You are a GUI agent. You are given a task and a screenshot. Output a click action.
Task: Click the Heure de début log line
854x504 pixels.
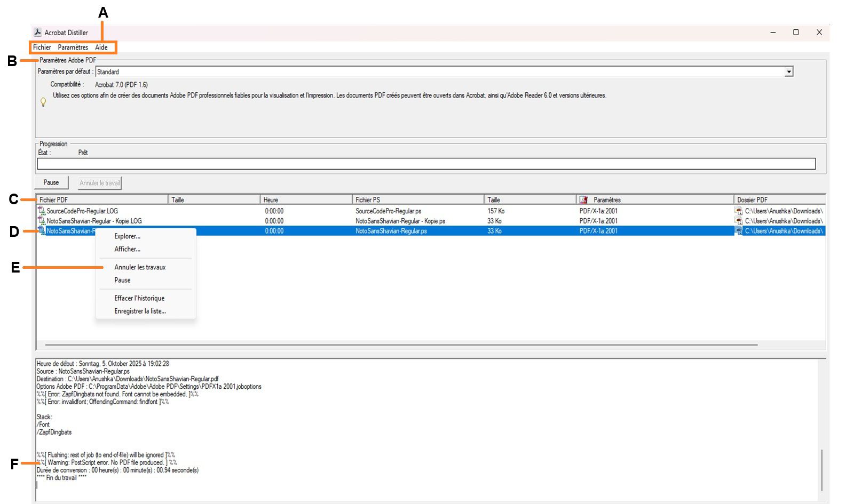point(102,364)
